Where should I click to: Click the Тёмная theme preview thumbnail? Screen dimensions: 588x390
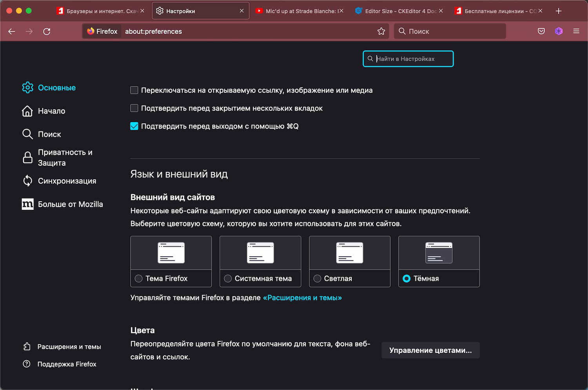pos(439,253)
